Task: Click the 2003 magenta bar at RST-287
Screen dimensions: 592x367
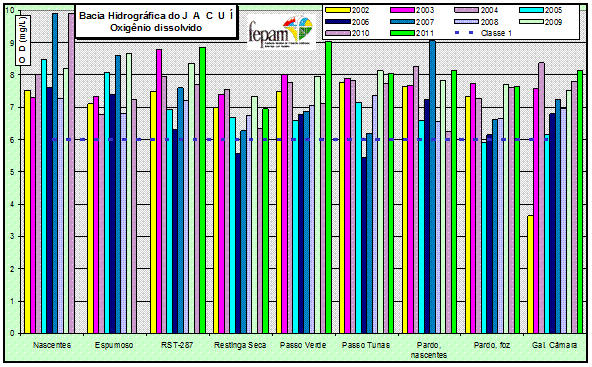Action: click(159, 191)
